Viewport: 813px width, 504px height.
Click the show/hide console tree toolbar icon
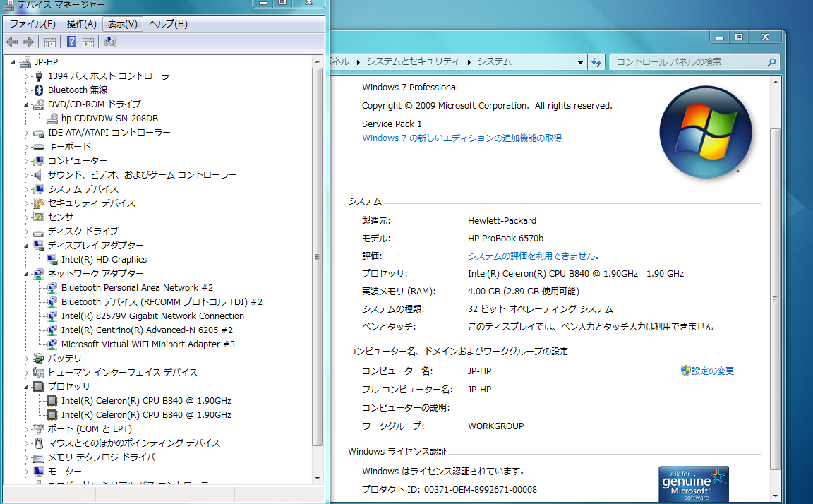(50, 42)
